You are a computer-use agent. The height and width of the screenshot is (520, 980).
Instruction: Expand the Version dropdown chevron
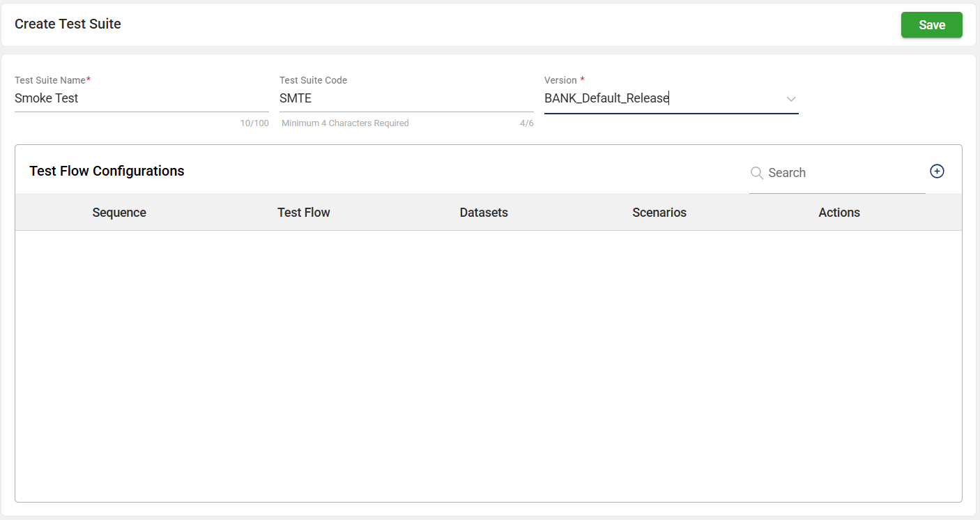click(x=791, y=99)
